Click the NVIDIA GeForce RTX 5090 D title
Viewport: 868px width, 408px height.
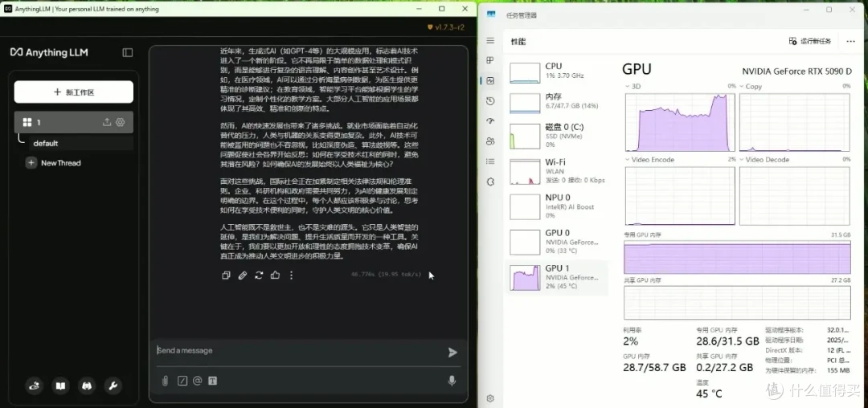tap(796, 71)
